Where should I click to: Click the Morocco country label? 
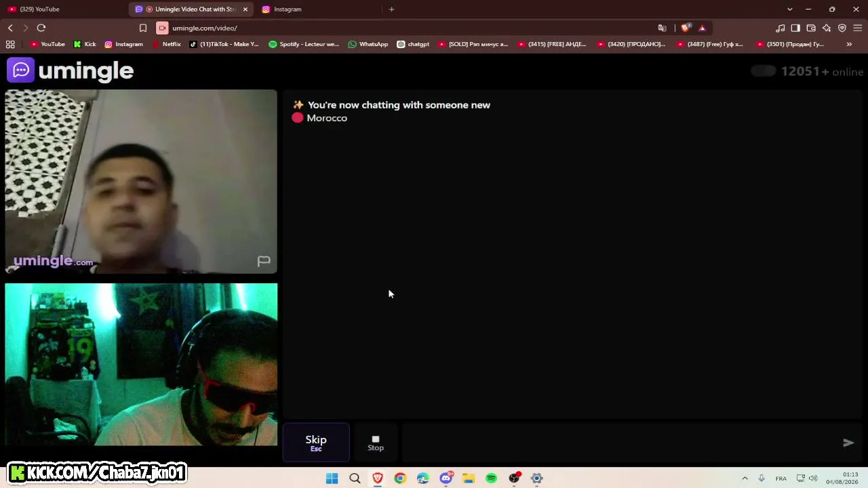(x=327, y=118)
